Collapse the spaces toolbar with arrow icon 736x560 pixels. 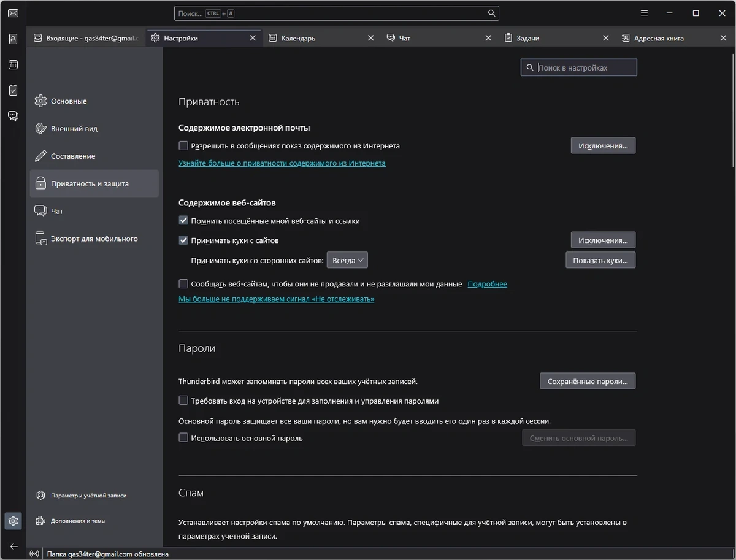pyautogui.click(x=13, y=546)
